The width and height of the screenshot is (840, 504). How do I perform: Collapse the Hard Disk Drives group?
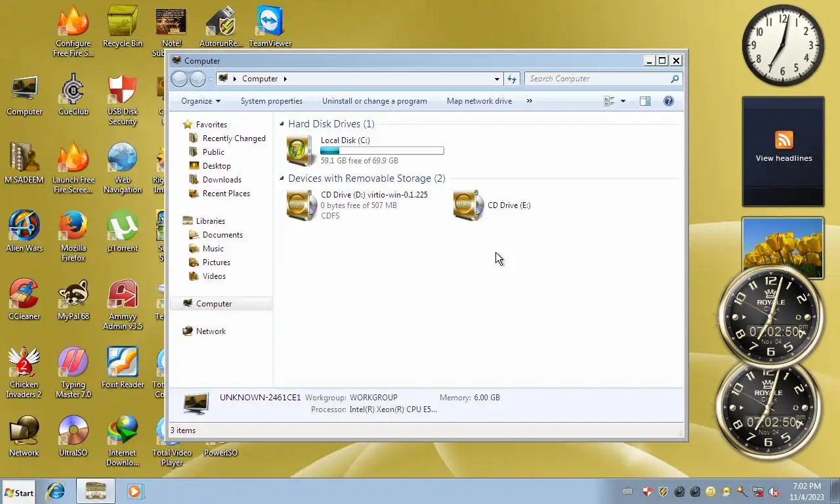[x=282, y=124]
